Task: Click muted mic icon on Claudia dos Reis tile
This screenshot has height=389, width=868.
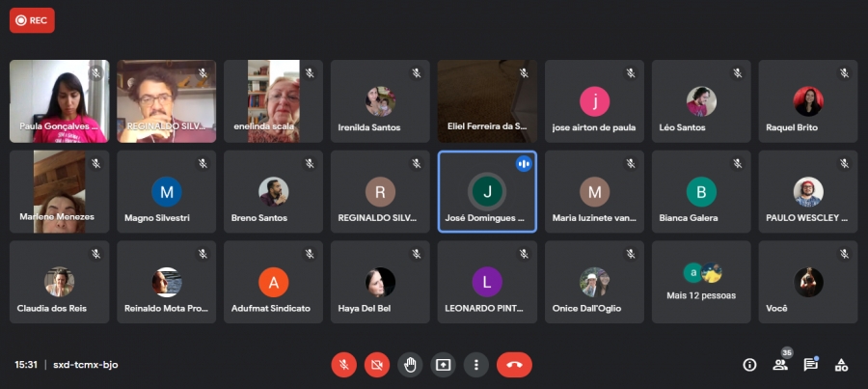Action: pyautogui.click(x=95, y=254)
